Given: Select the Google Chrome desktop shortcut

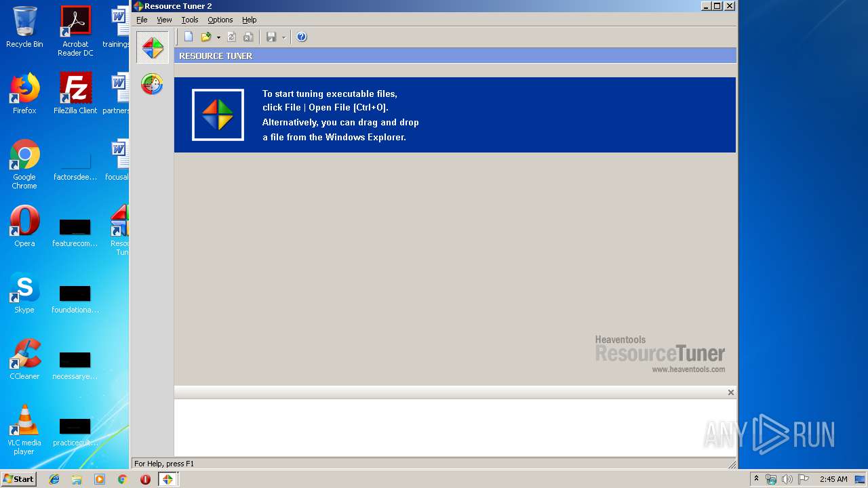Looking at the screenshot, I should [x=24, y=164].
